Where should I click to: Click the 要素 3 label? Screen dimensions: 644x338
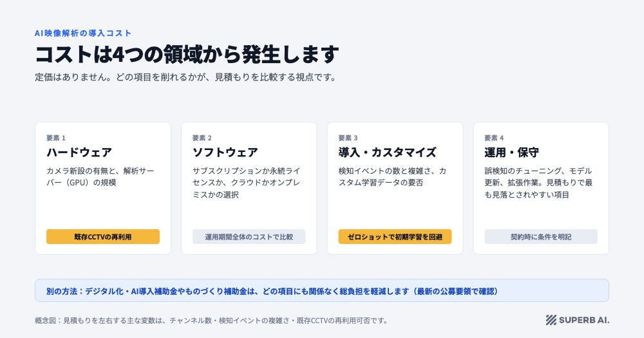point(348,138)
